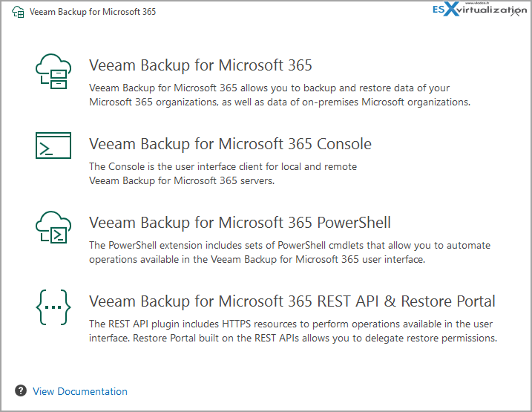The image size is (532, 412).
Task: Click the REST API plugin HTTPS description
Action: coord(293,331)
